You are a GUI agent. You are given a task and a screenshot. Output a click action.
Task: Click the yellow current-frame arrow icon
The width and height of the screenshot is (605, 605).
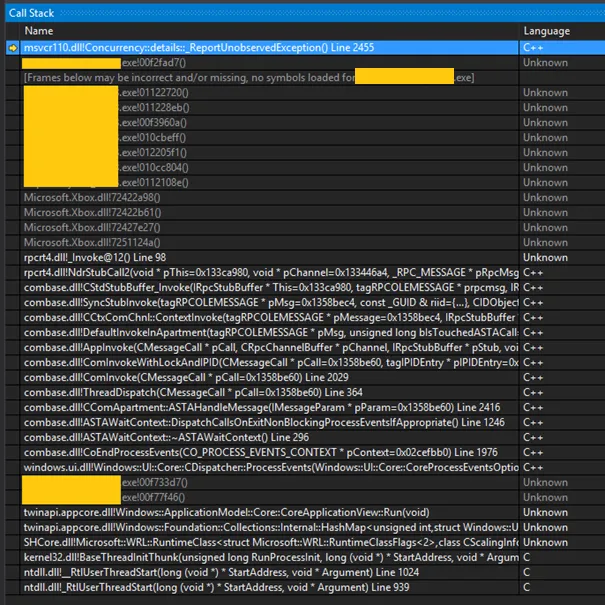[13, 48]
